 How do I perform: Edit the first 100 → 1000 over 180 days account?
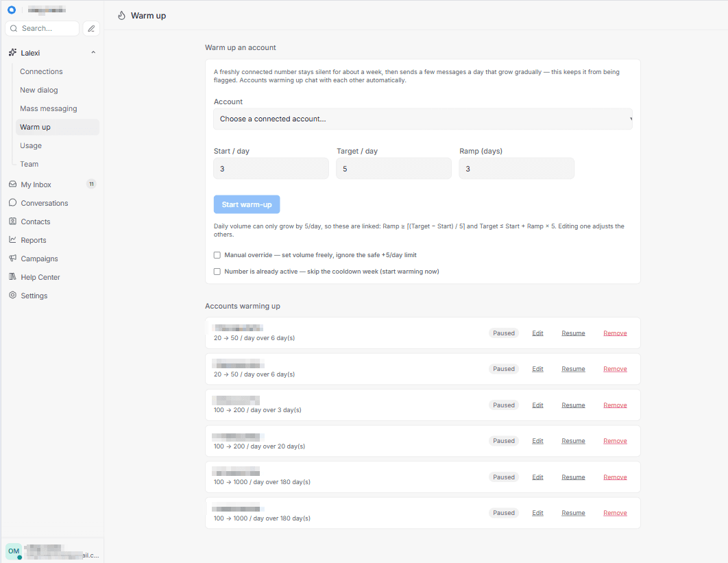pyautogui.click(x=537, y=477)
